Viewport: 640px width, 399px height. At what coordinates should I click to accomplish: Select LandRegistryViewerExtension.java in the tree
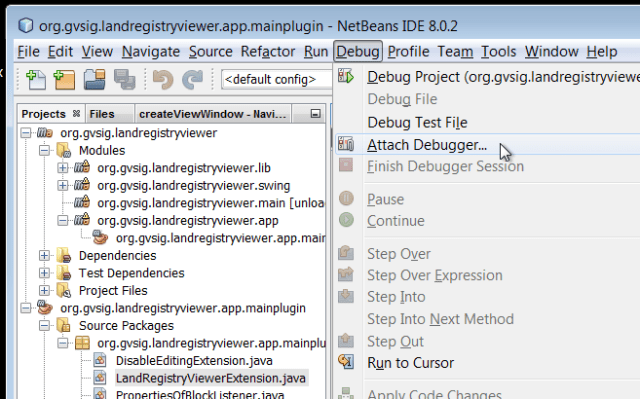coord(211,378)
